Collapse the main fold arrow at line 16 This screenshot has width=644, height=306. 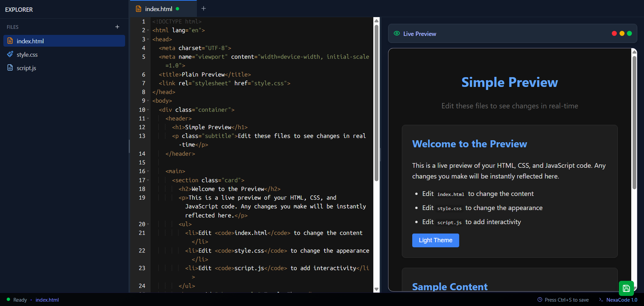(x=148, y=171)
